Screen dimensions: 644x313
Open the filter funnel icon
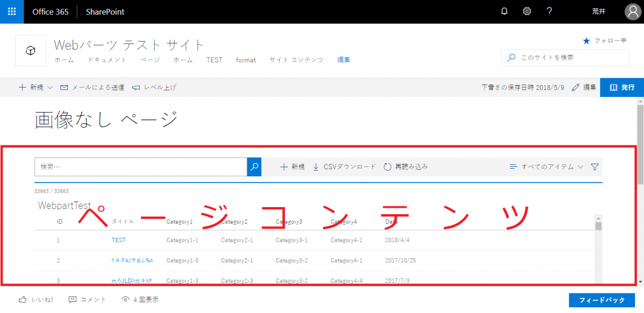[595, 167]
